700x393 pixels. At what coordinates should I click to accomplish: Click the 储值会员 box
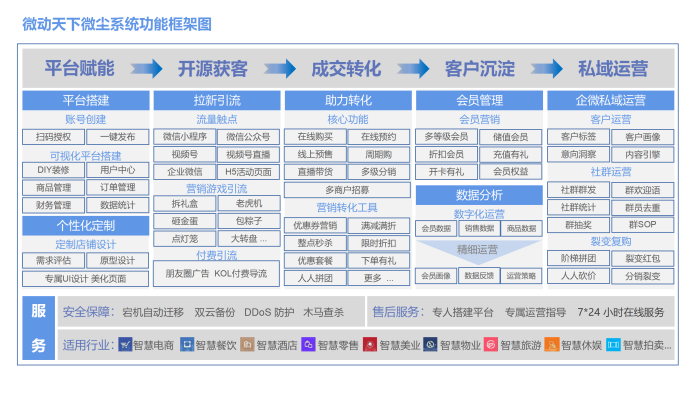pyautogui.click(x=511, y=137)
